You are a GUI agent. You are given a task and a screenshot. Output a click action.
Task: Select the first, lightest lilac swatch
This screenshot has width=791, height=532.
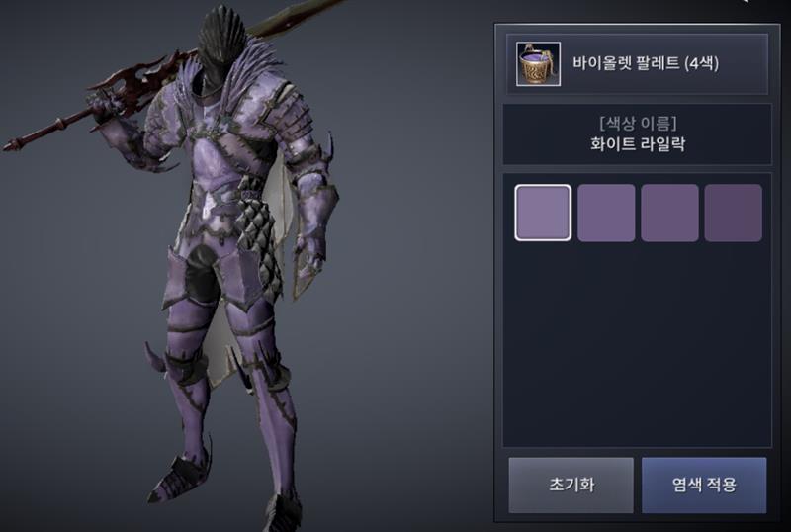click(x=543, y=213)
